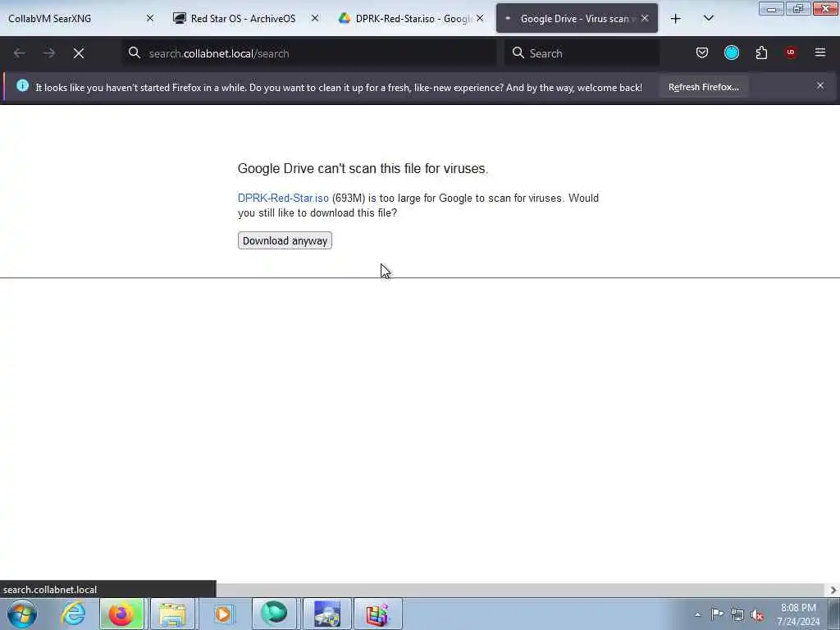Close the Google Drive - Virus scan tab
The image size is (840, 630).
(x=645, y=18)
